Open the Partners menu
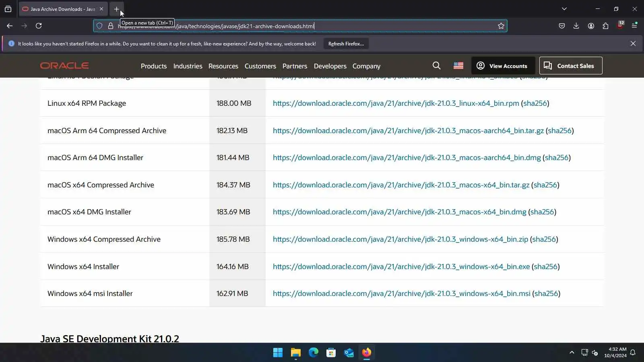 click(x=295, y=66)
